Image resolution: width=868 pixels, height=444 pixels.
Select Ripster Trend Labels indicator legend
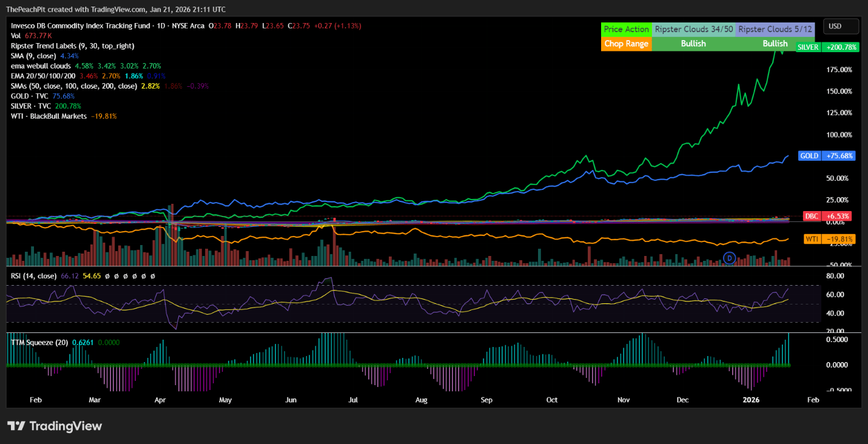coord(73,45)
